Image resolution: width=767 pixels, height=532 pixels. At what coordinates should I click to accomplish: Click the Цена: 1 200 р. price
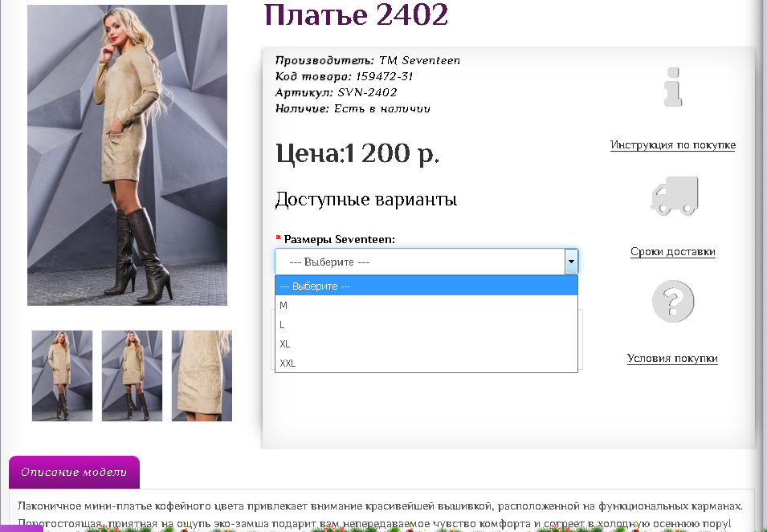click(x=357, y=154)
